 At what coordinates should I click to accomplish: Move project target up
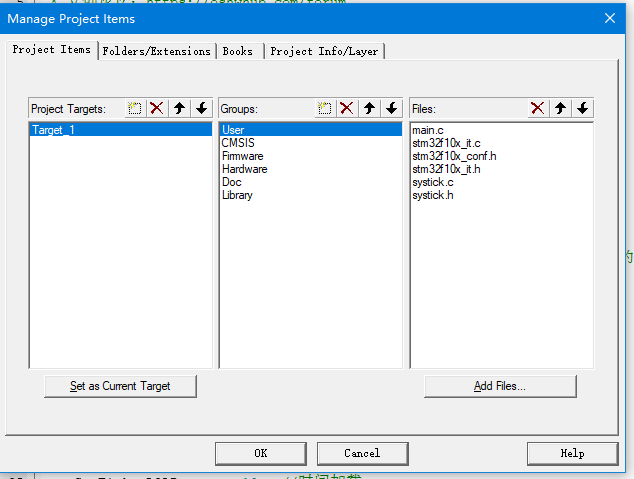pyautogui.click(x=180, y=108)
